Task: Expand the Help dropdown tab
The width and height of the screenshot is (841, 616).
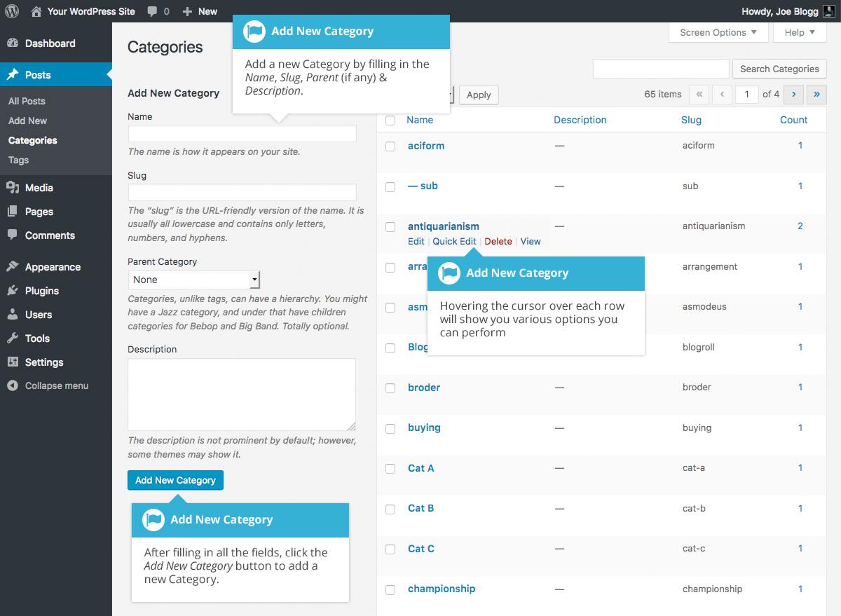Action: (800, 32)
